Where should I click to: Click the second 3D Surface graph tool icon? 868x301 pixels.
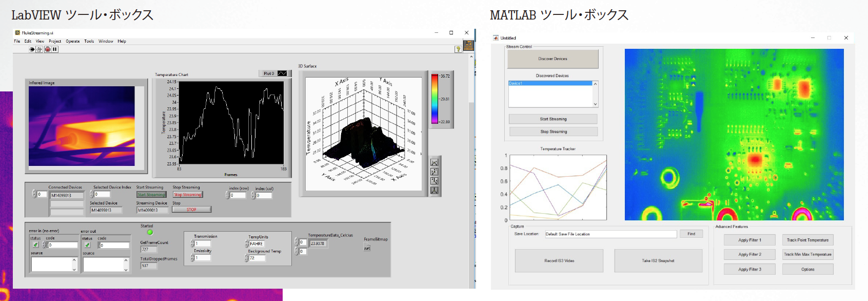click(x=434, y=172)
